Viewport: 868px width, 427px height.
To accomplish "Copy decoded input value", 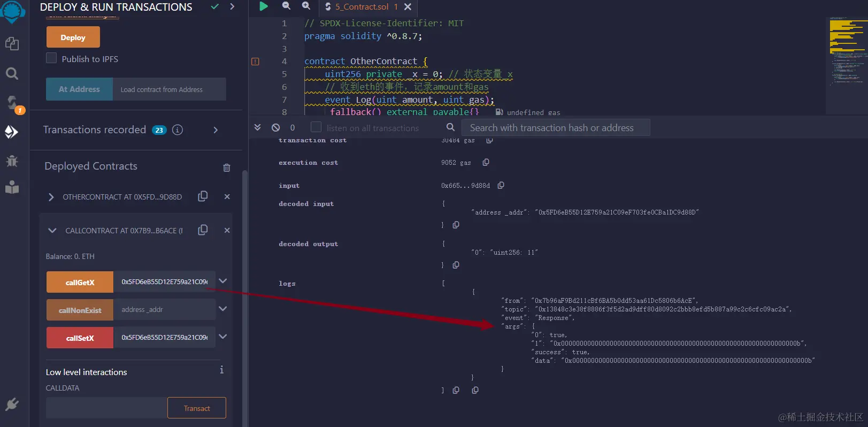I will pyautogui.click(x=456, y=225).
